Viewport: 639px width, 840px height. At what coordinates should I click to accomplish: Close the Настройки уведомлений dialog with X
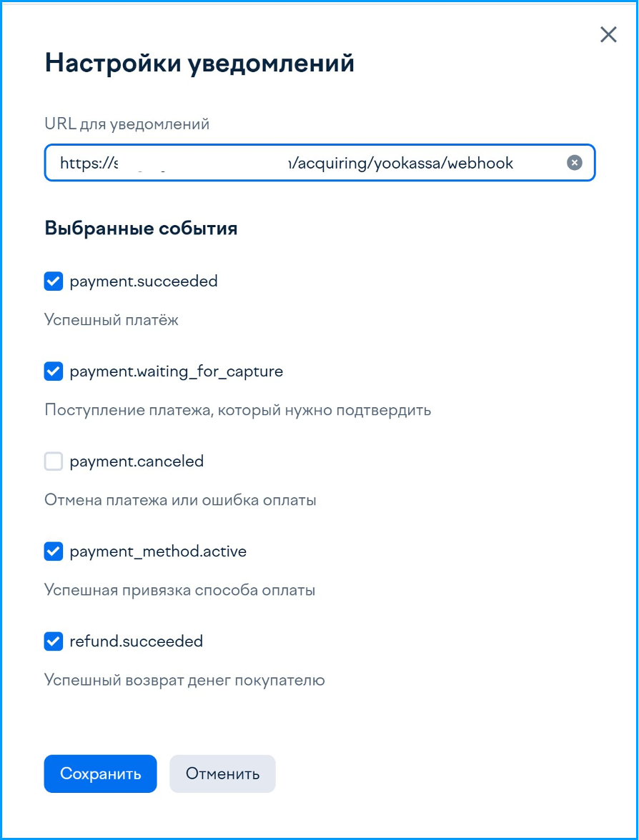608,35
